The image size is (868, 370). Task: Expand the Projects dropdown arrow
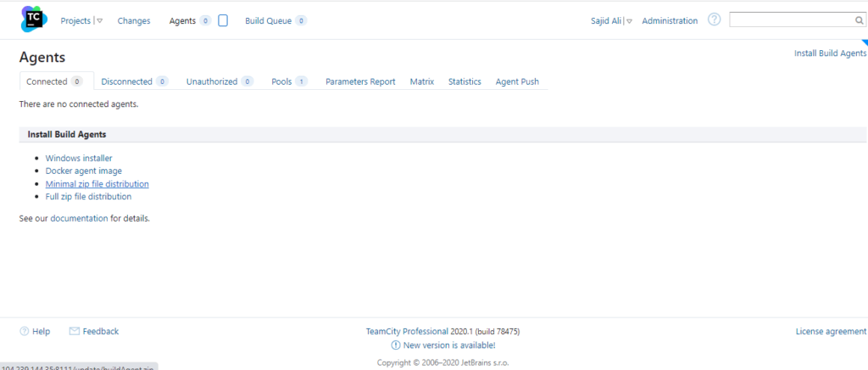99,21
